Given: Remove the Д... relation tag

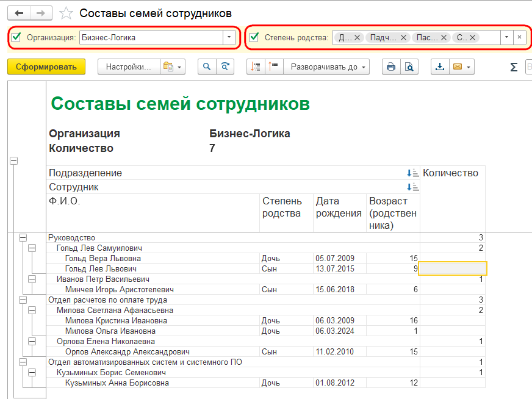Looking at the screenshot, I should 358,38.
